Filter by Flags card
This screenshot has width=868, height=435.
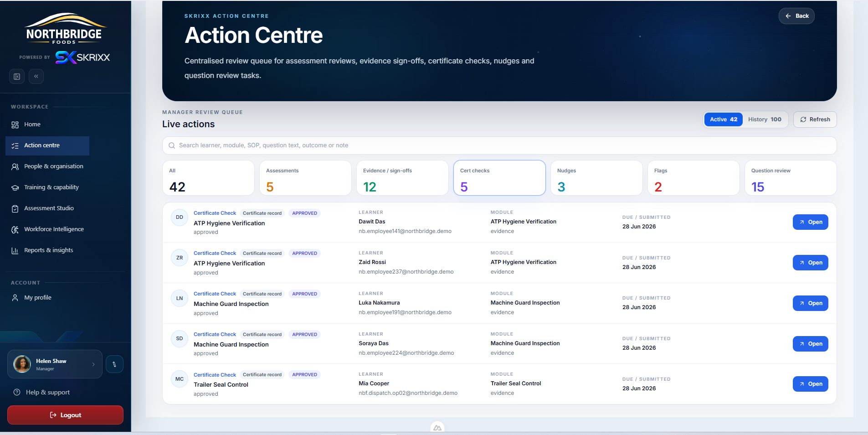[693, 178]
